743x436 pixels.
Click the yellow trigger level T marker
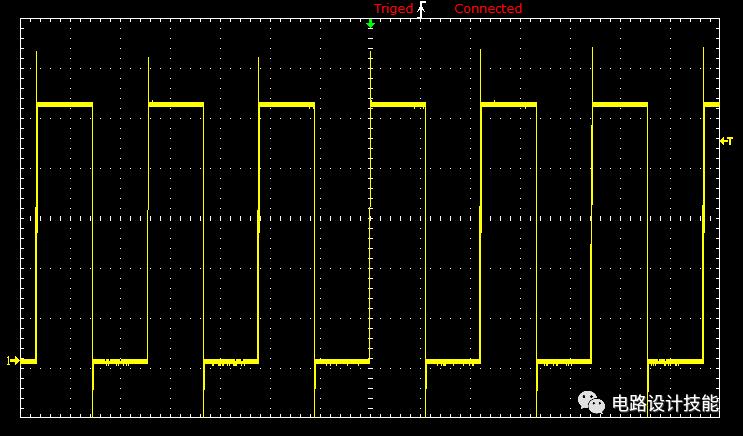pos(726,141)
